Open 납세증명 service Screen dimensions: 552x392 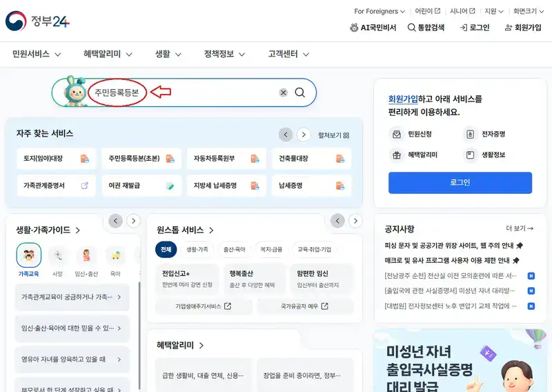[312, 186]
